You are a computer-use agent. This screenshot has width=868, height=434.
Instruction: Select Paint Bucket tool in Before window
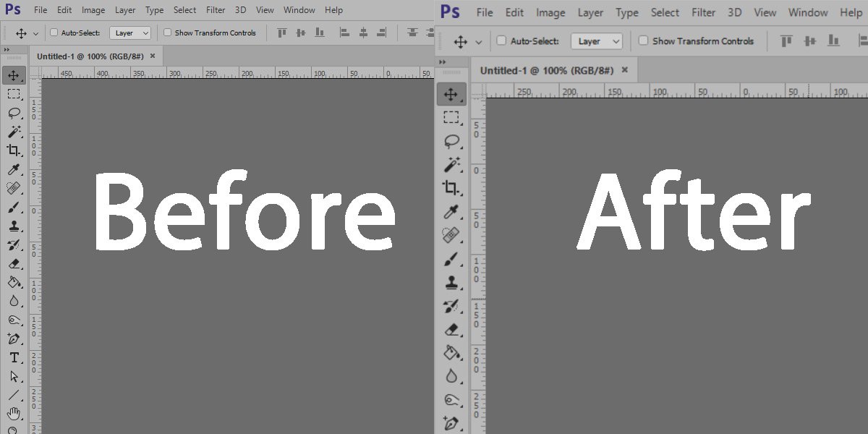tap(14, 282)
